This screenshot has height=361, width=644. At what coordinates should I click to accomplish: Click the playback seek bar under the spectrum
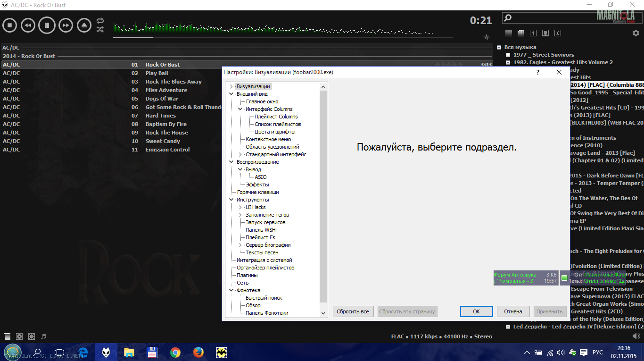click(x=283, y=38)
